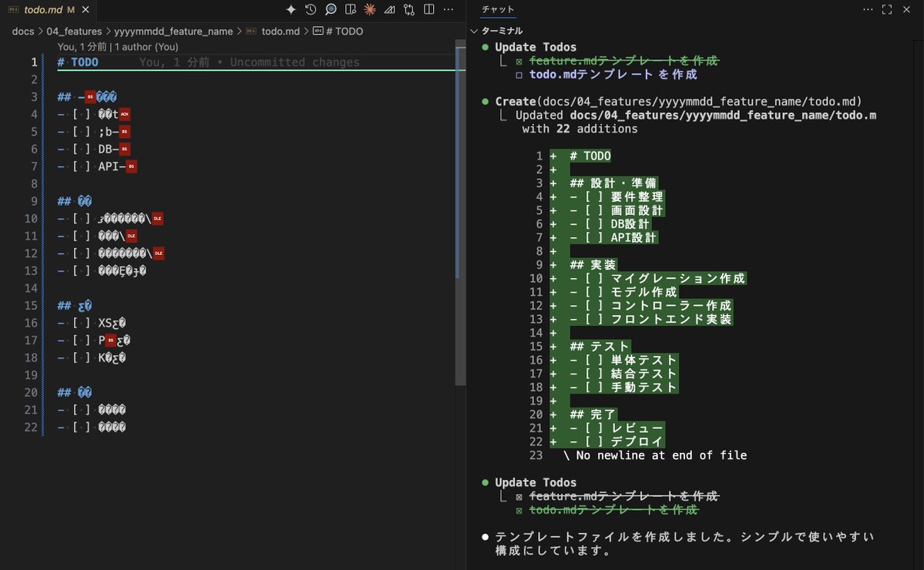Open file history clock icon
This screenshot has width=924, height=570.
[311, 9]
